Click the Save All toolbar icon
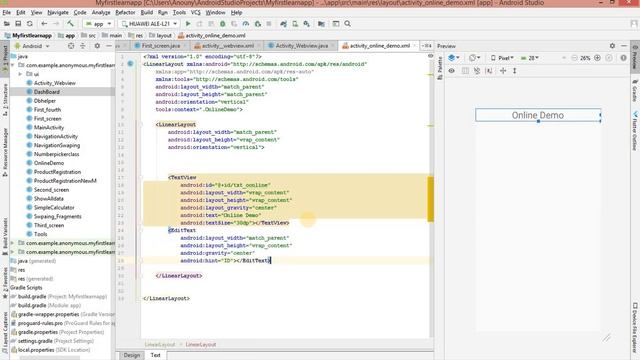Screen dimensions: 640x360 pyautogui.click(x=18, y=24)
